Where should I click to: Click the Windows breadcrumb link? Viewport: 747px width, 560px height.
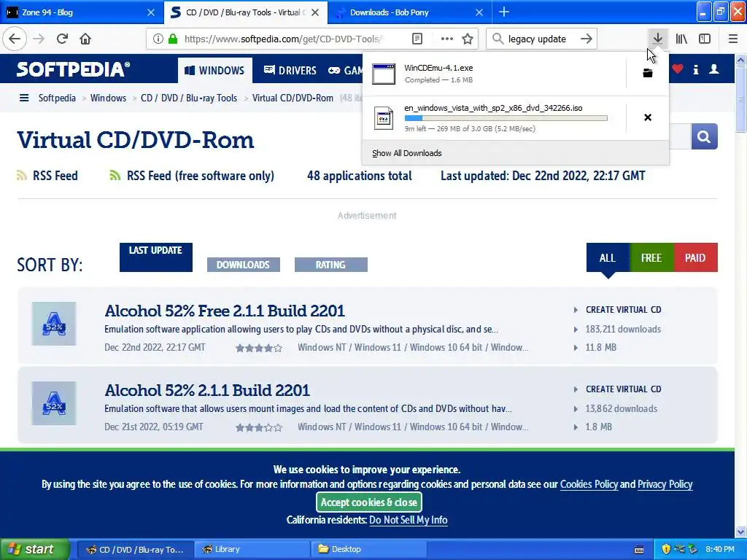[x=108, y=98]
